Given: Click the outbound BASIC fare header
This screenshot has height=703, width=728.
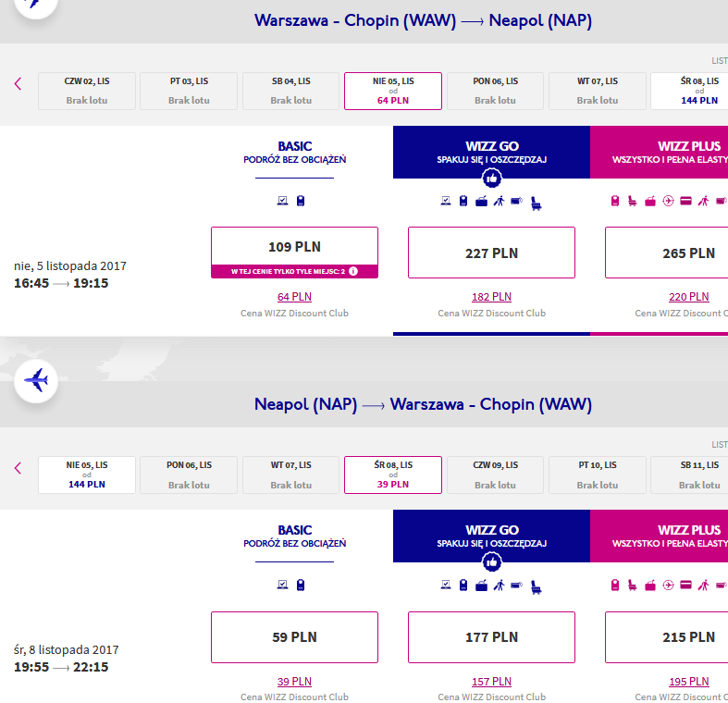Looking at the screenshot, I should 295,153.
